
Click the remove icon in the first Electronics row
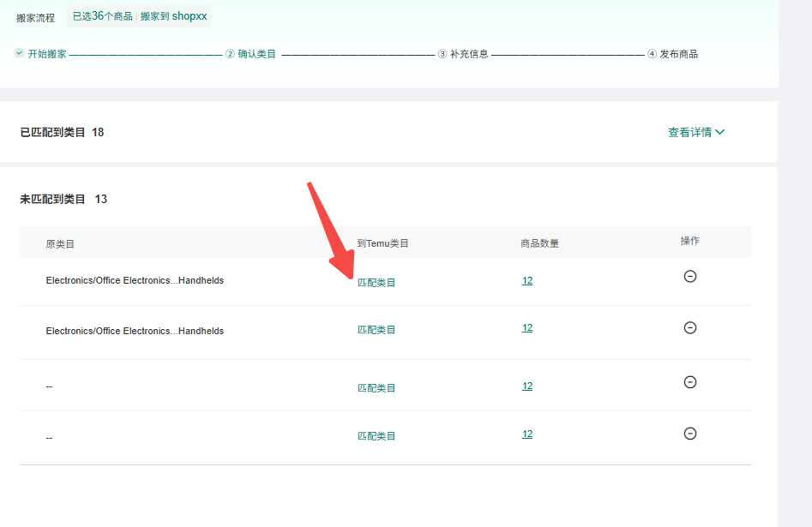[689, 276]
